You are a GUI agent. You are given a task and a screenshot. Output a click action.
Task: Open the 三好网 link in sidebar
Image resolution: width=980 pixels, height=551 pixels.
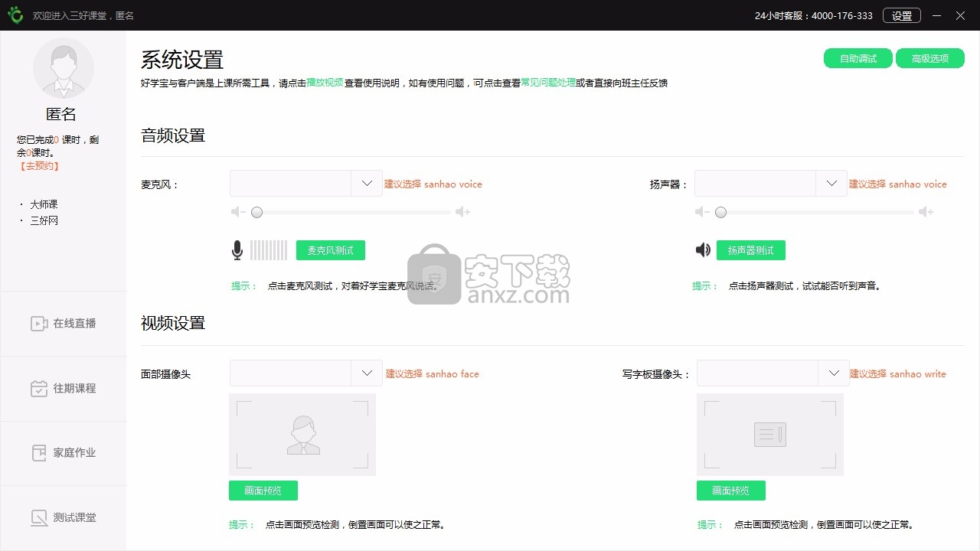tap(44, 220)
